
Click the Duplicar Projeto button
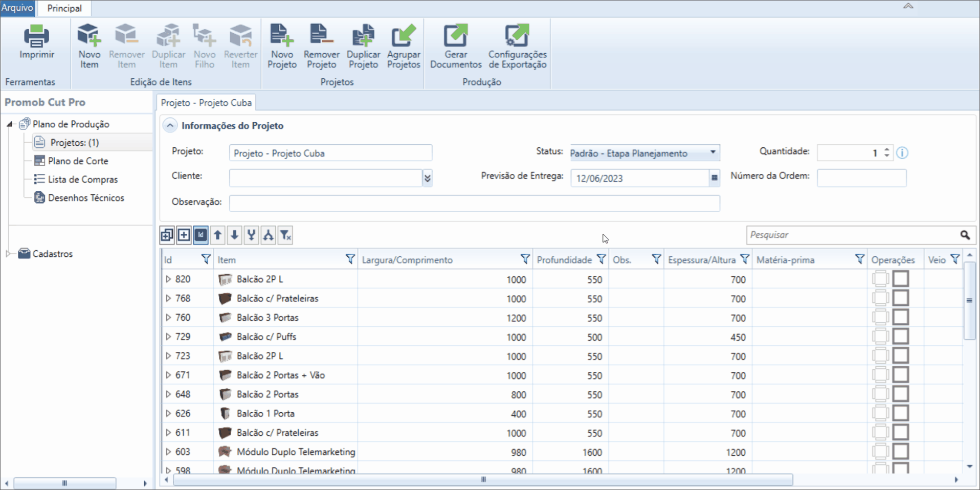pyautogui.click(x=363, y=46)
